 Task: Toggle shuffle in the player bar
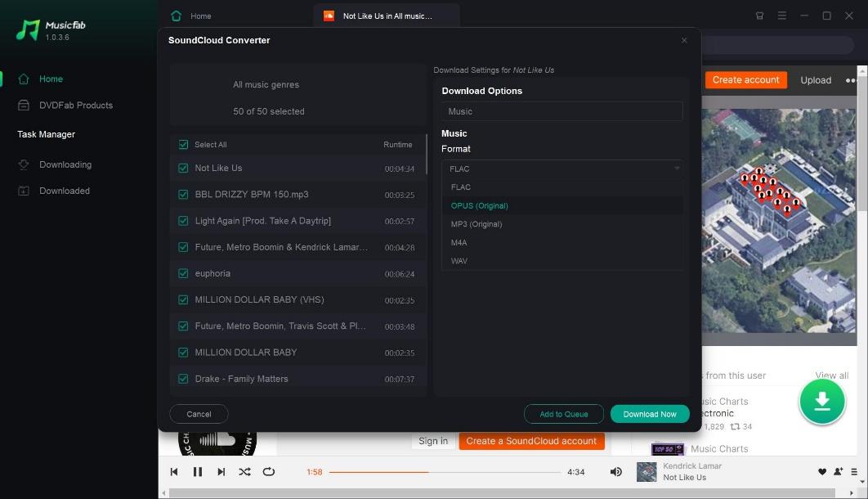[244, 472]
